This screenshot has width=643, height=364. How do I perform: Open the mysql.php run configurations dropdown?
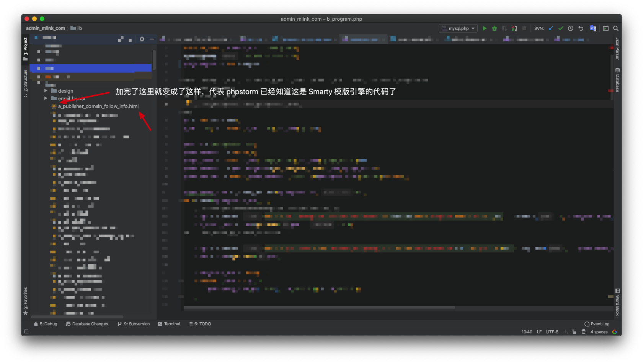(473, 28)
